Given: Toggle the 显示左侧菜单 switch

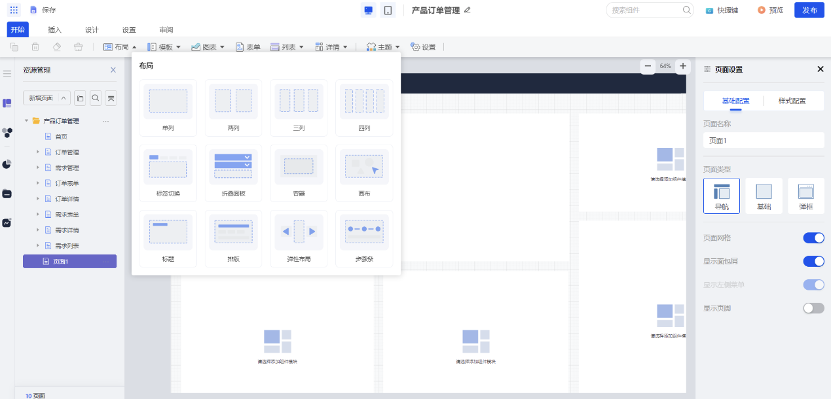Looking at the screenshot, I should [813, 285].
